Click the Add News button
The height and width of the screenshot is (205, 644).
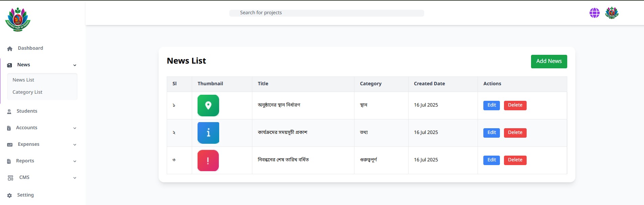[549, 61]
